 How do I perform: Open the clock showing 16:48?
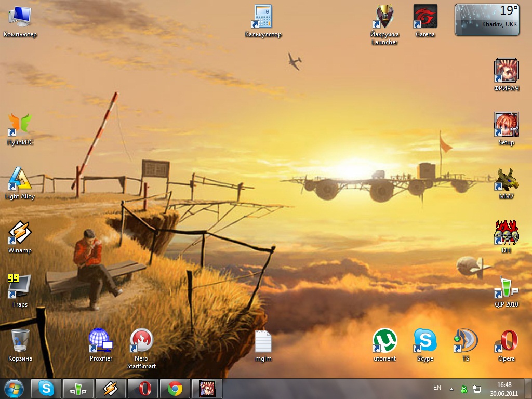pyautogui.click(x=504, y=389)
